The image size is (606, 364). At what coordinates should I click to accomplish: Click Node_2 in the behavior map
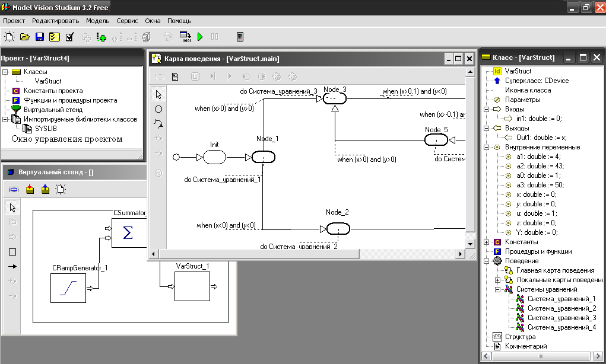coord(338,229)
